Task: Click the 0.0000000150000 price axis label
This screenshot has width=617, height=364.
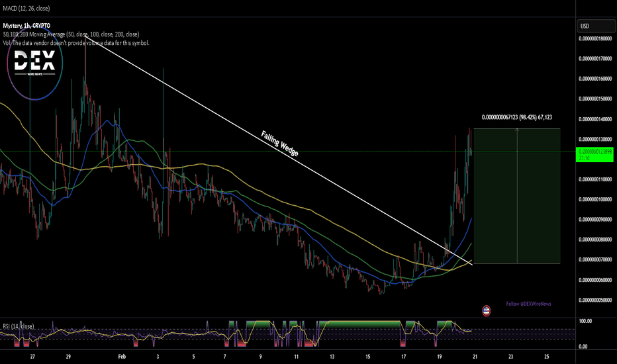Action: point(595,99)
